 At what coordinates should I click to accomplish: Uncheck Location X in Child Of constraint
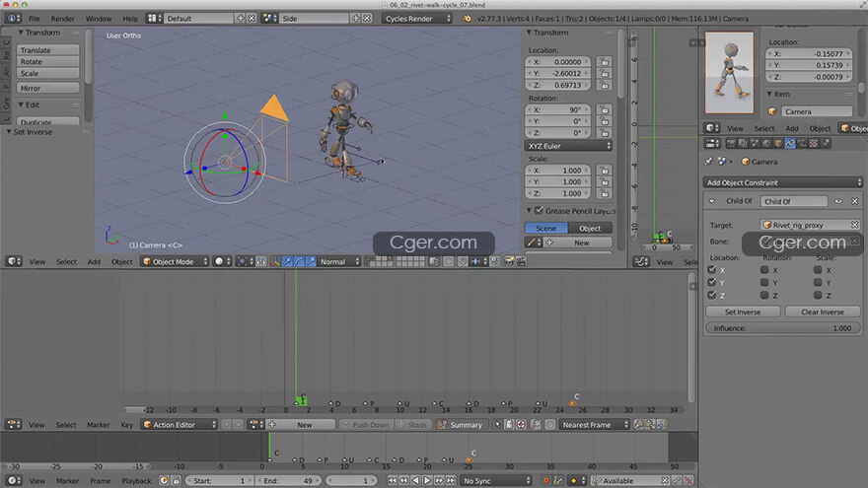tap(712, 269)
